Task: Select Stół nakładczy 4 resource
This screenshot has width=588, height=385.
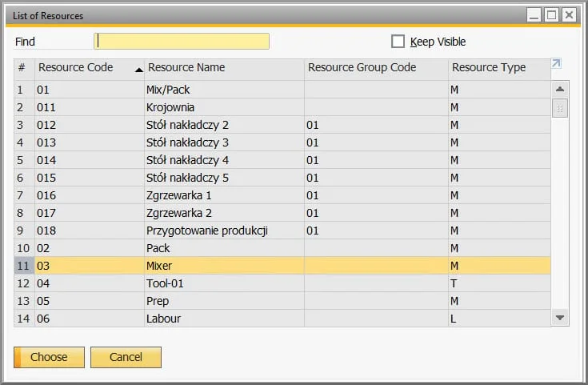Action: click(x=187, y=160)
